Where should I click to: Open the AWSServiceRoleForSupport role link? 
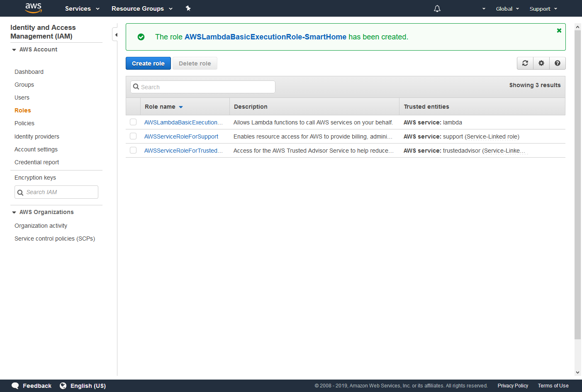[181, 136]
